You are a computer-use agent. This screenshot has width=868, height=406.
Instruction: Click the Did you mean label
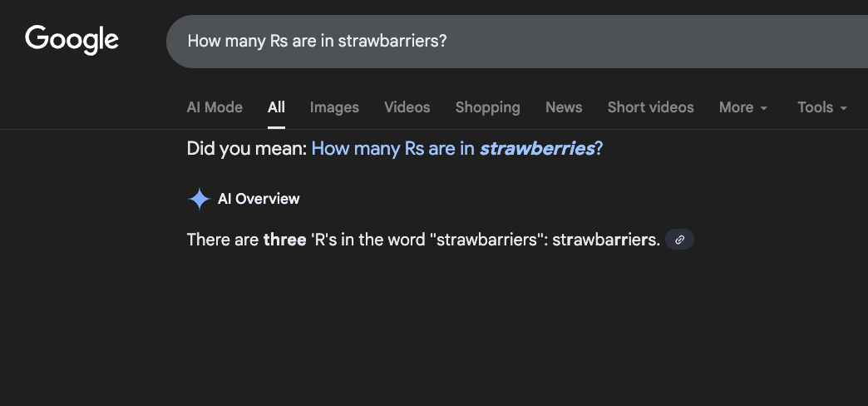247,149
